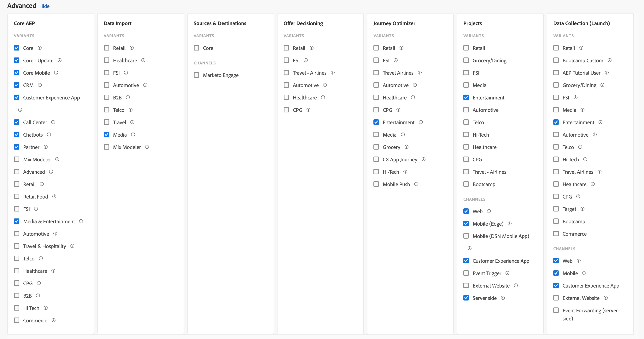
Task: Show info for Event Trigger channel
Action: point(507,273)
